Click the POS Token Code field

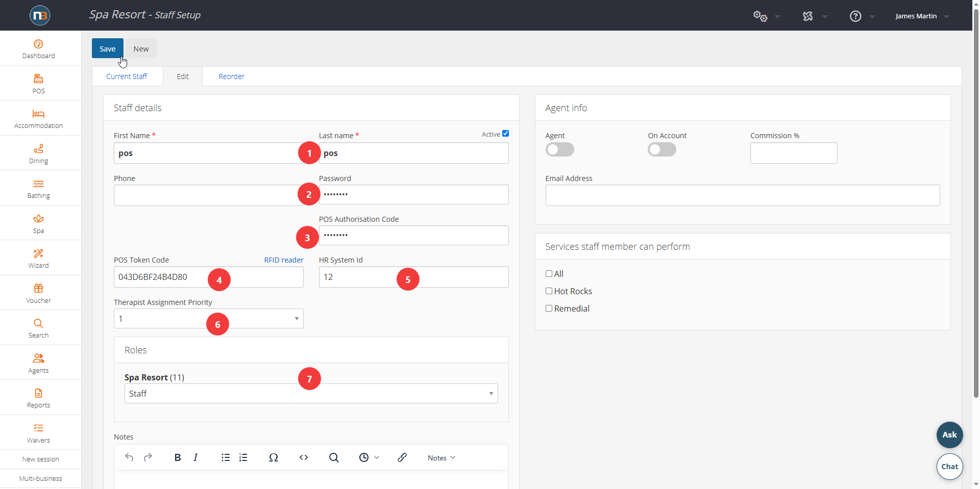(208, 277)
